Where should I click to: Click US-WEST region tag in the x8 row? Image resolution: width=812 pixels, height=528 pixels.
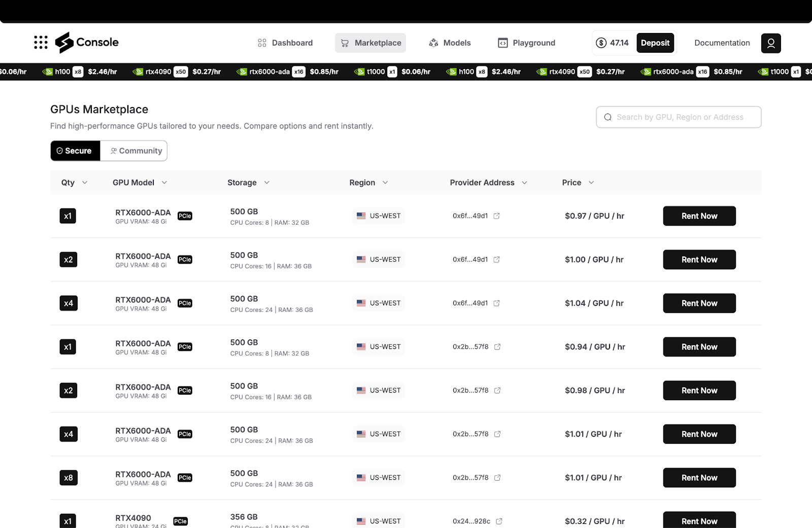pos(379,478)
